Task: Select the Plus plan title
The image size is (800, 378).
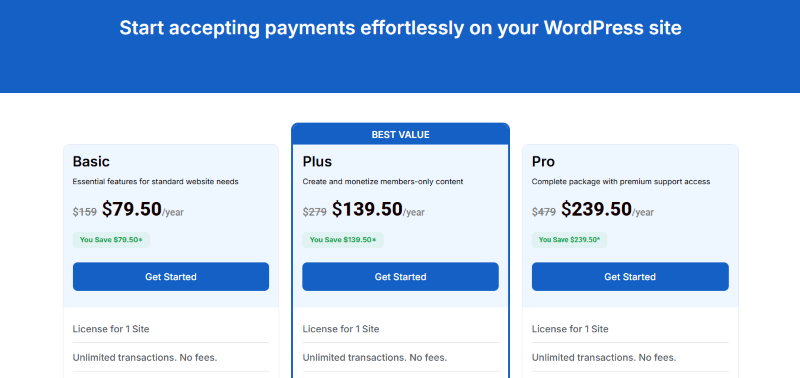Action: (317, 162)
